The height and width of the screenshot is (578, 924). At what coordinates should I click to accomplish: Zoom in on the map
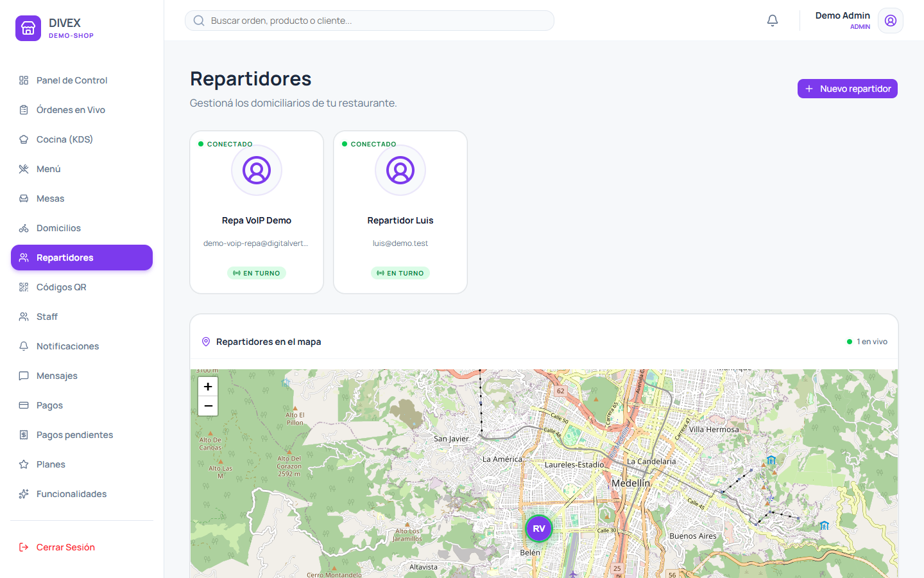coord(208,387)
